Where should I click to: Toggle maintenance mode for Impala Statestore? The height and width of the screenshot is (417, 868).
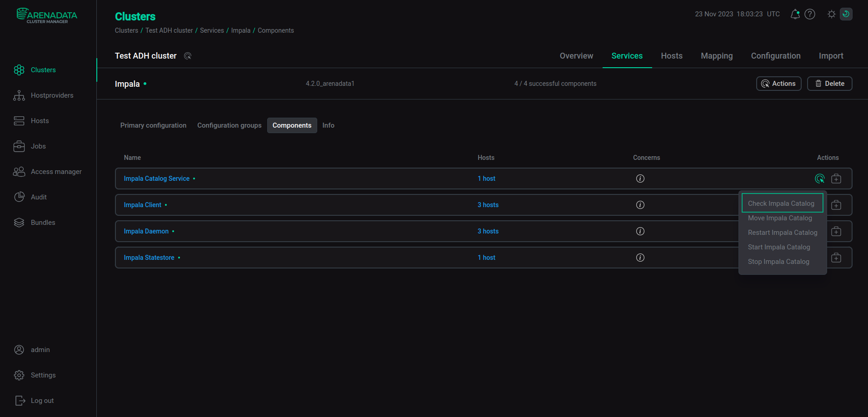coord(836,258)
